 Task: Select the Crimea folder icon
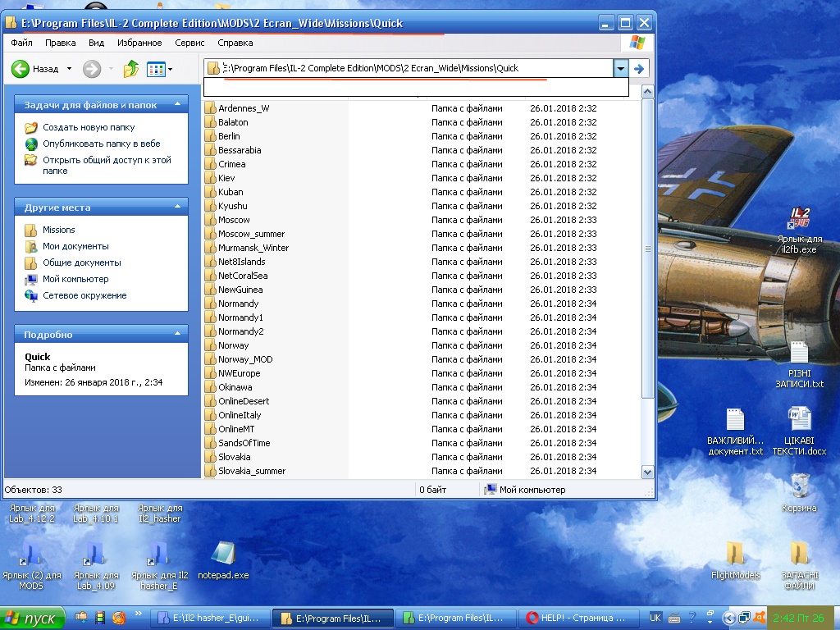pyautogui.click(x=210, y=163)
